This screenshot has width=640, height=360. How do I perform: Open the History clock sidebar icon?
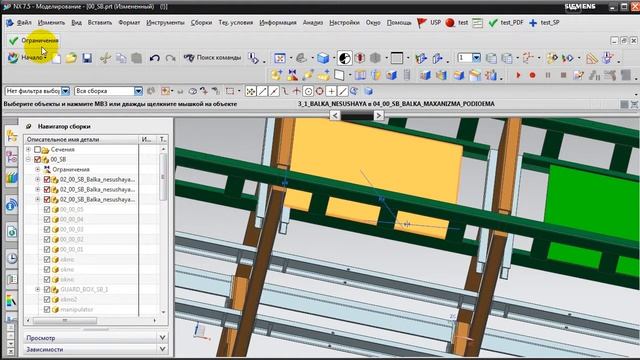coord(12,258)
